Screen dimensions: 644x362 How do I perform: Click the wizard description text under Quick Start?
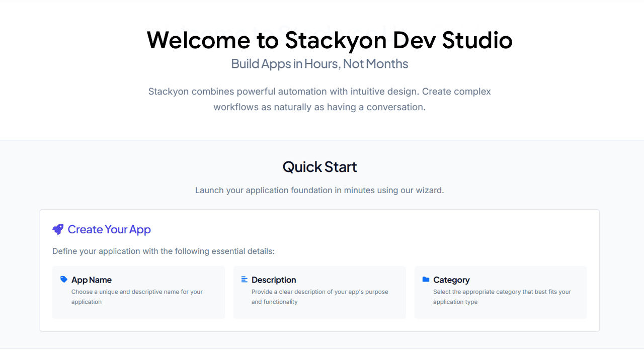point(319,190)
